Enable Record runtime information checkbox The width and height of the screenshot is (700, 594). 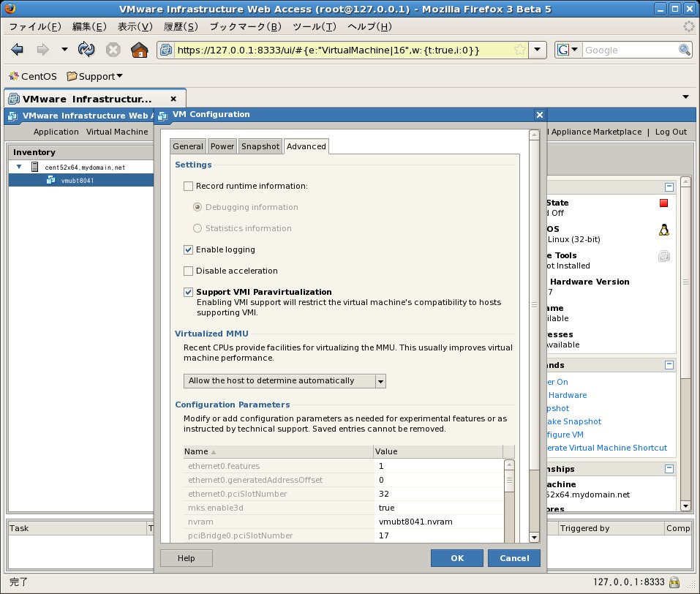point(189,187)
